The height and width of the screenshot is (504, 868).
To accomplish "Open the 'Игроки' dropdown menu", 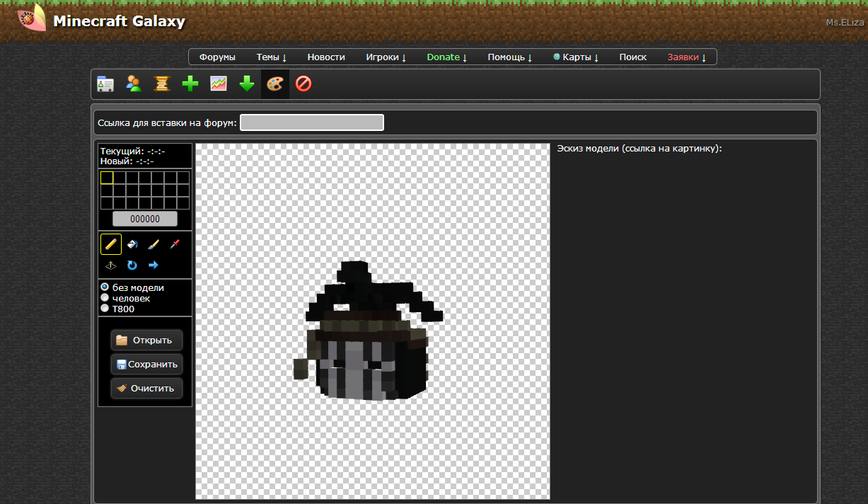I will [x=386, y=57].
